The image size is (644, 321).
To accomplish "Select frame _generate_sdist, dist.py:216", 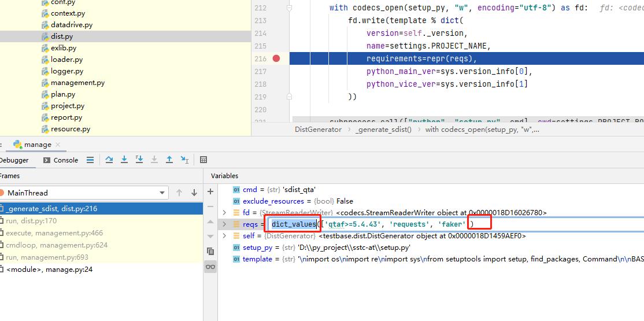I will [101, 208].
